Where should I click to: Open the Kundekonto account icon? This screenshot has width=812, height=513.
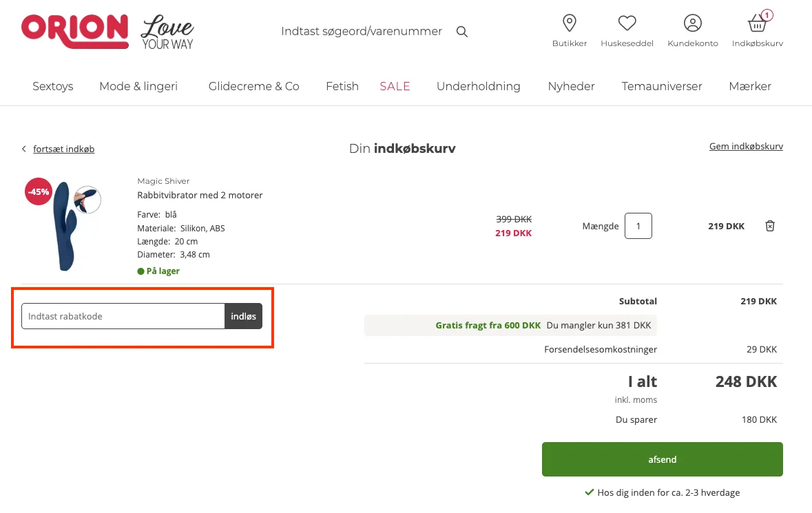pos(692,24)
